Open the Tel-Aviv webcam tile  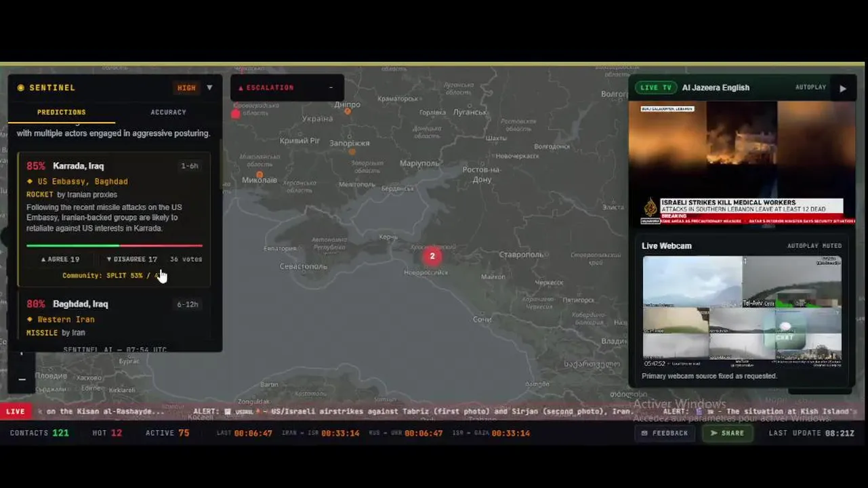pos(792,282)
